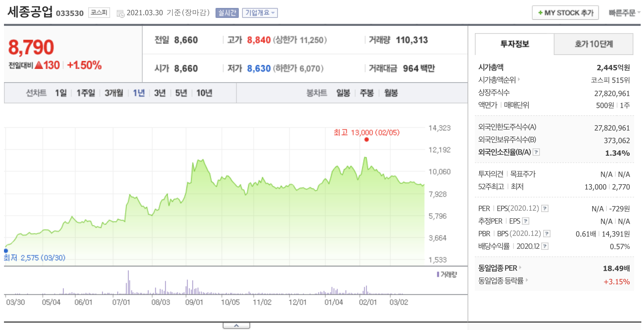This screenshot has width=644, height=330.
Task: Select 10년 line chart period
Action: pos(204,93)
